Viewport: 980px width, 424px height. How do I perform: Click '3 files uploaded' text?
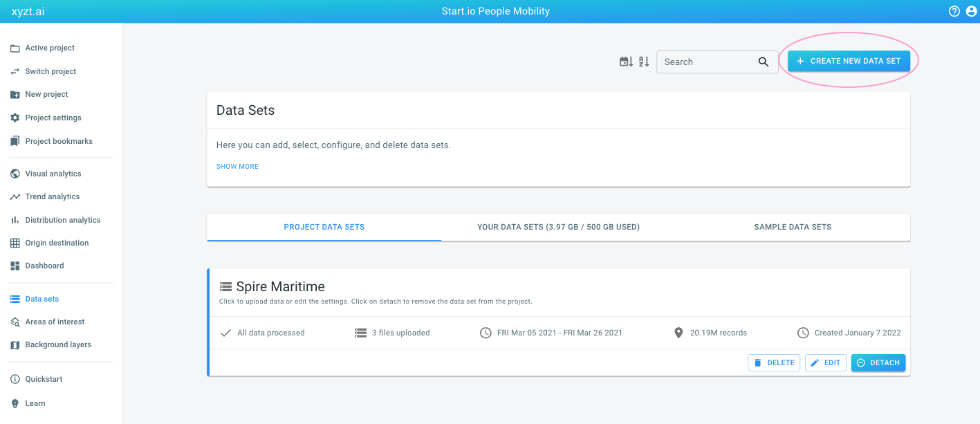click(401, 333)
